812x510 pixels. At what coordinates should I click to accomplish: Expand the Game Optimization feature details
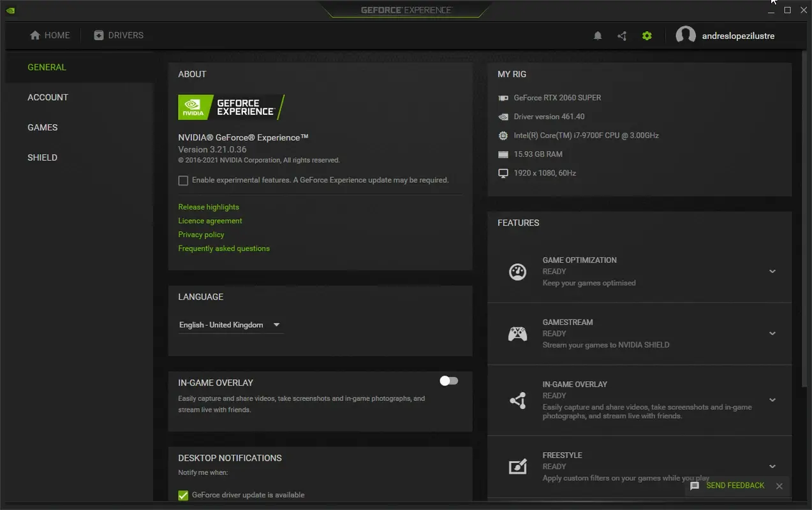pyautogui.click(x=772, y=271)
